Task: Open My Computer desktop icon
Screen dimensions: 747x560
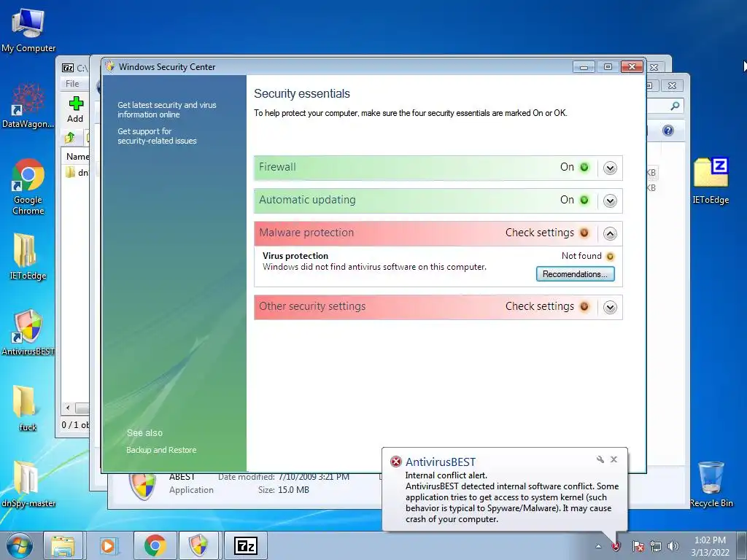Action: coord(28,30)
